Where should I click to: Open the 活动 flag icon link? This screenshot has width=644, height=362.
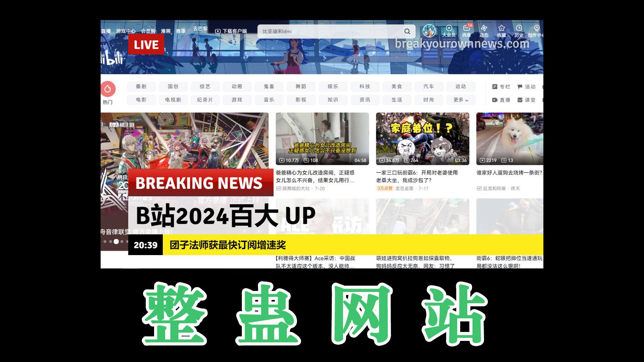[526, 87]
